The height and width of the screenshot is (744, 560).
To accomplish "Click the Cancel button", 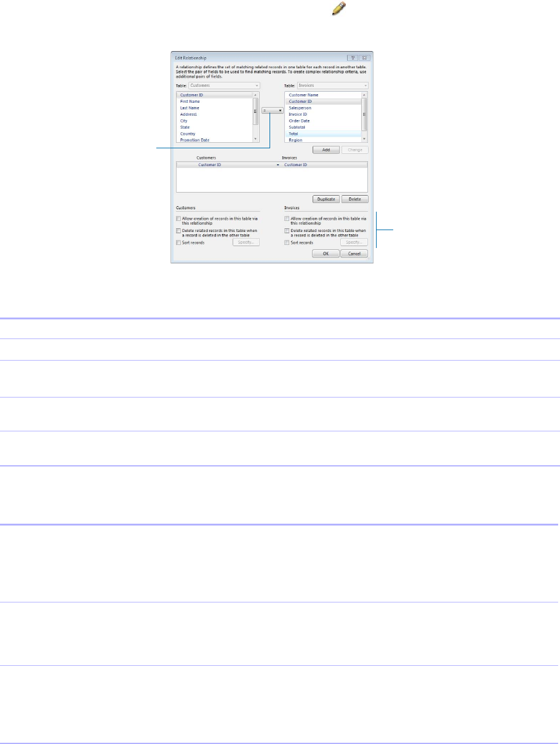I will coord(354,254).
